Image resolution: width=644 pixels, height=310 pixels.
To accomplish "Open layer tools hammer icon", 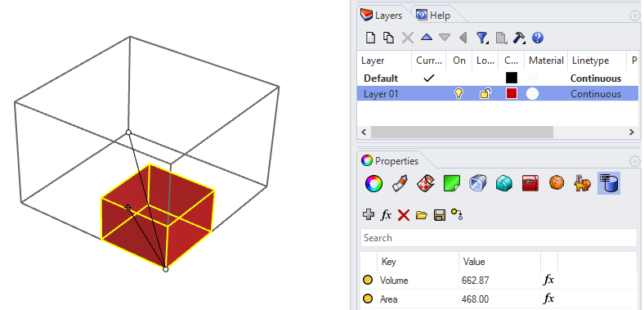I will click(x=519, y=38).
